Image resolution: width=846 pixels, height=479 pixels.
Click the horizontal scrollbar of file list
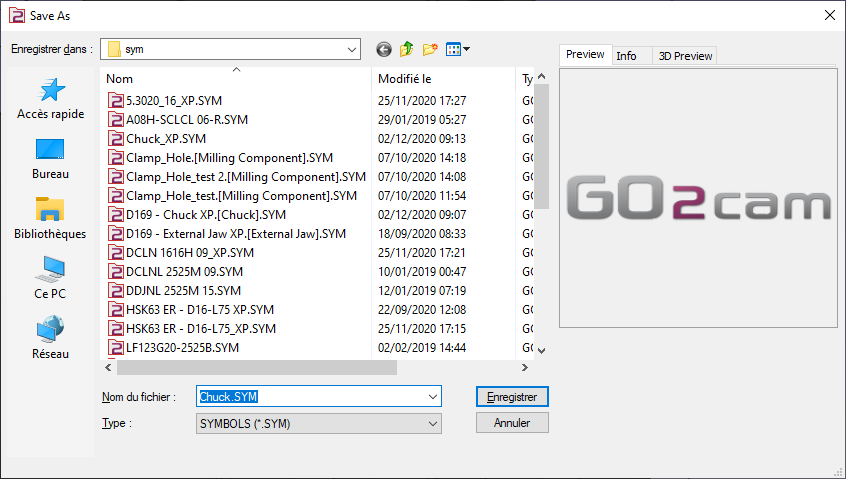300,367
